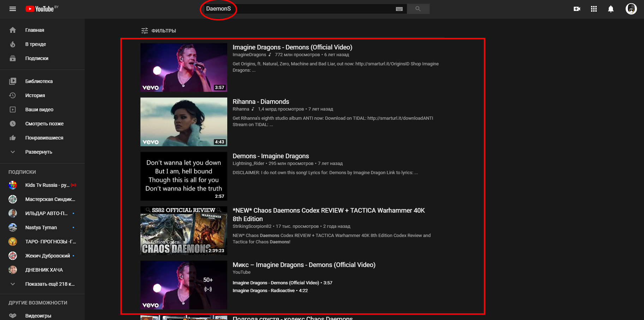Open the Kids Tv Russia subscription

42,185
